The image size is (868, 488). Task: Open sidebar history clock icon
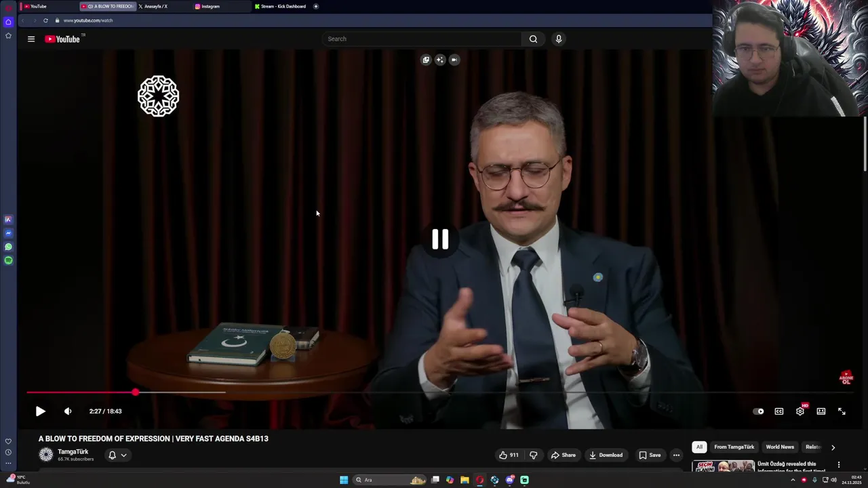click(x=8, y=452)
